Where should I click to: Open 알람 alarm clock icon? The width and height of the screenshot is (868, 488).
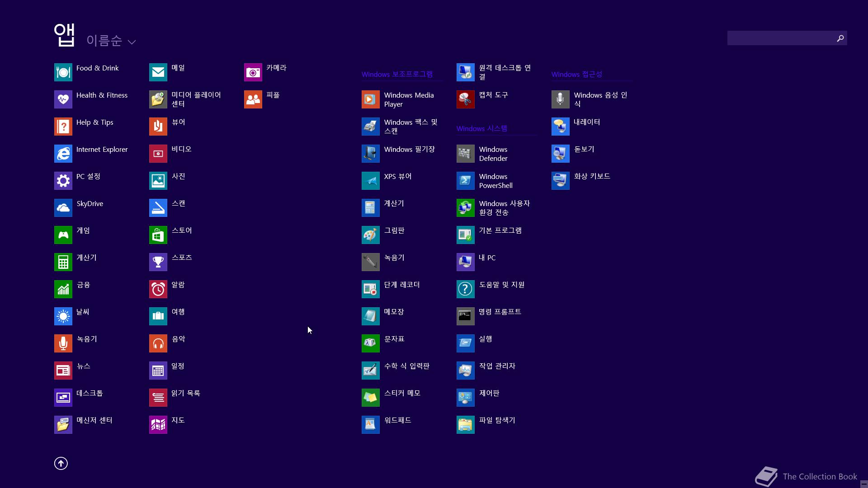click(158, 289)
